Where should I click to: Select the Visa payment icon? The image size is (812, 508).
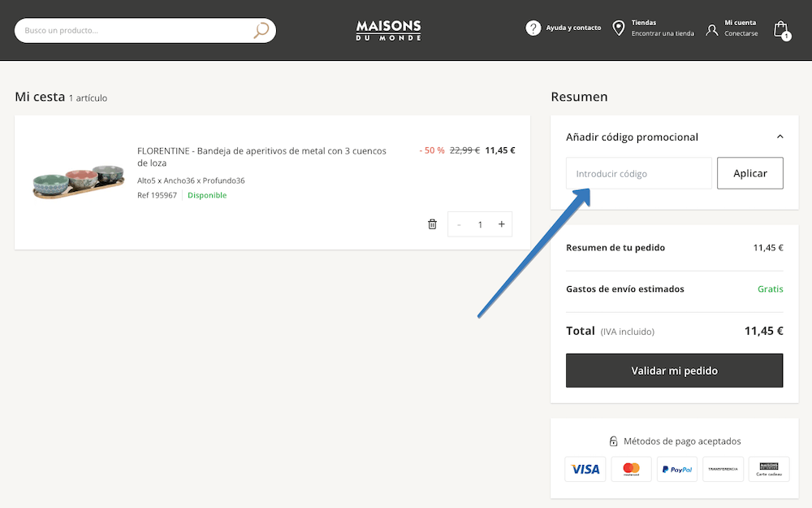coord(585,469)
